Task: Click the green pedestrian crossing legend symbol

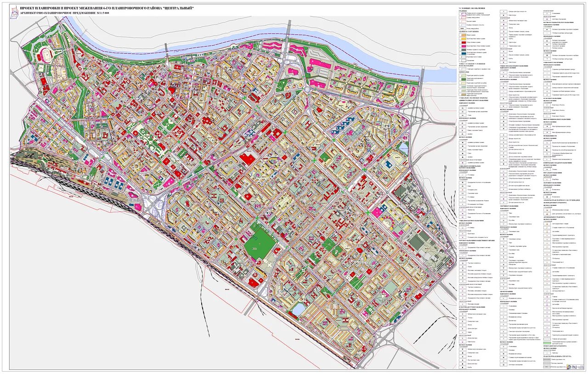Action: (546, 343)
